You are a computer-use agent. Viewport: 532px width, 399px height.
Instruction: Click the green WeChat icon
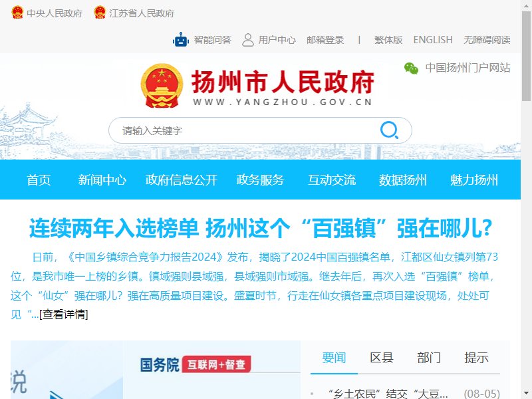[x=411, y=68]
